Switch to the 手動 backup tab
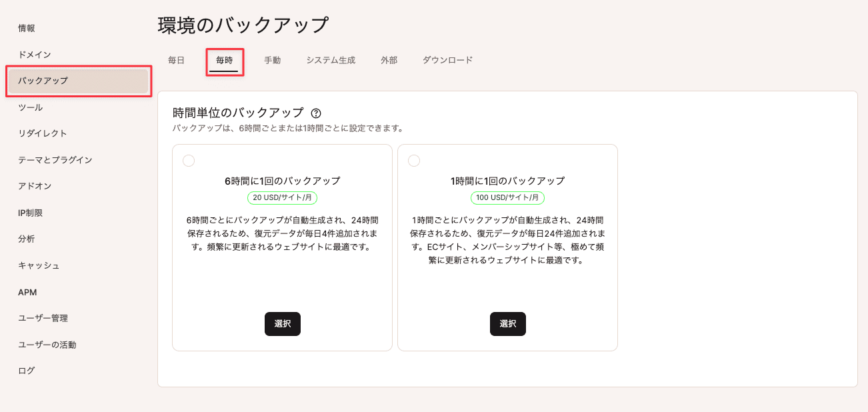This screenshot has width=868, height=412. 272,59
